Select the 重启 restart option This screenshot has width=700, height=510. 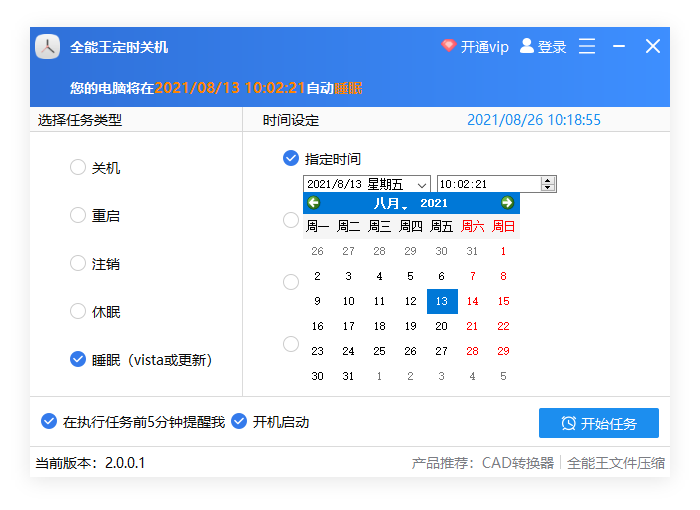[x=78, y=215]
